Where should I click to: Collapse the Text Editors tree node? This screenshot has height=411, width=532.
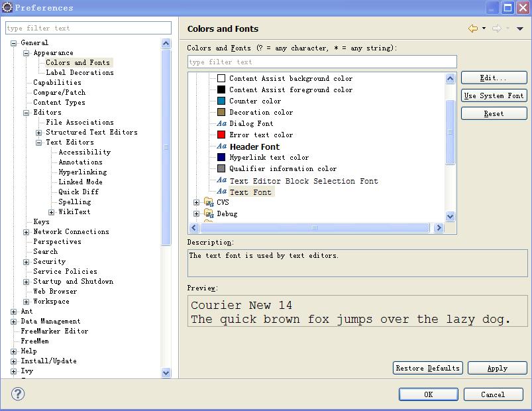(x=39, y=143)
